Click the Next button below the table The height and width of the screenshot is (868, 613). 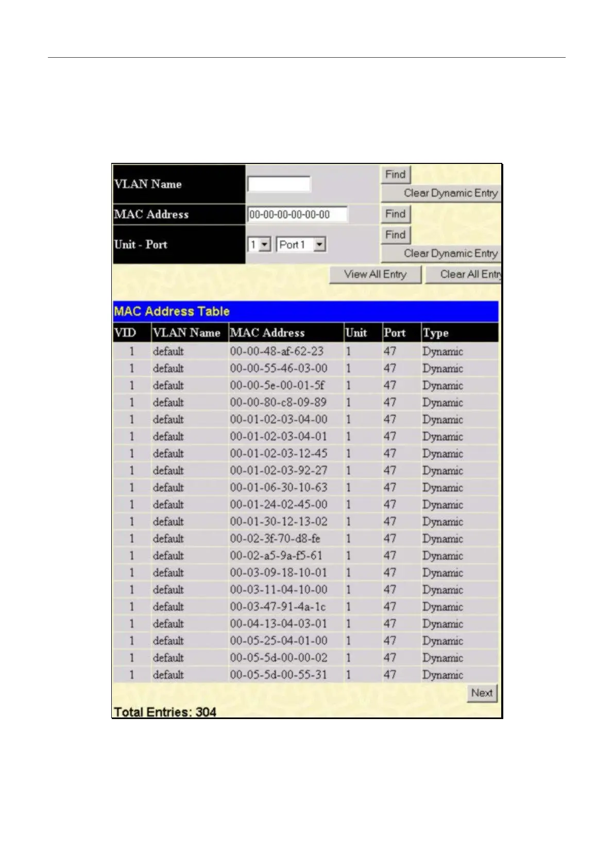coord(482,693)
